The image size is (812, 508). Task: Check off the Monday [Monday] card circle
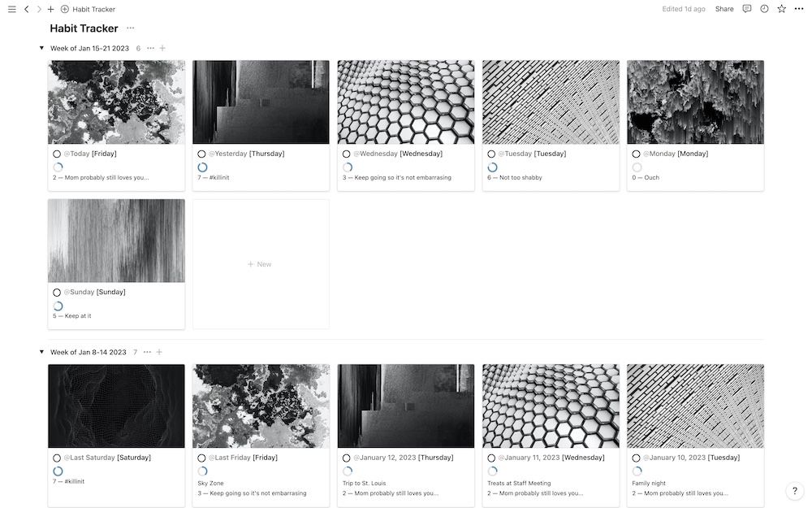point(636,154)
